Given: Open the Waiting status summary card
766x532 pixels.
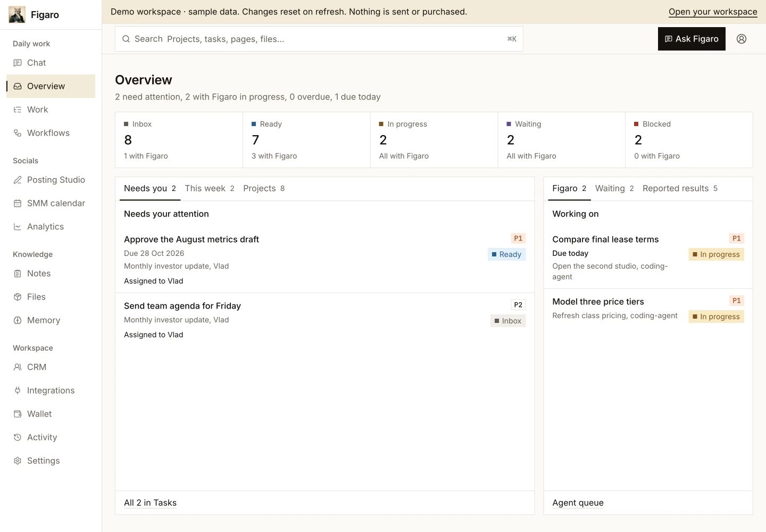Looking at the screenshot, I should click(x=562, y=140).
